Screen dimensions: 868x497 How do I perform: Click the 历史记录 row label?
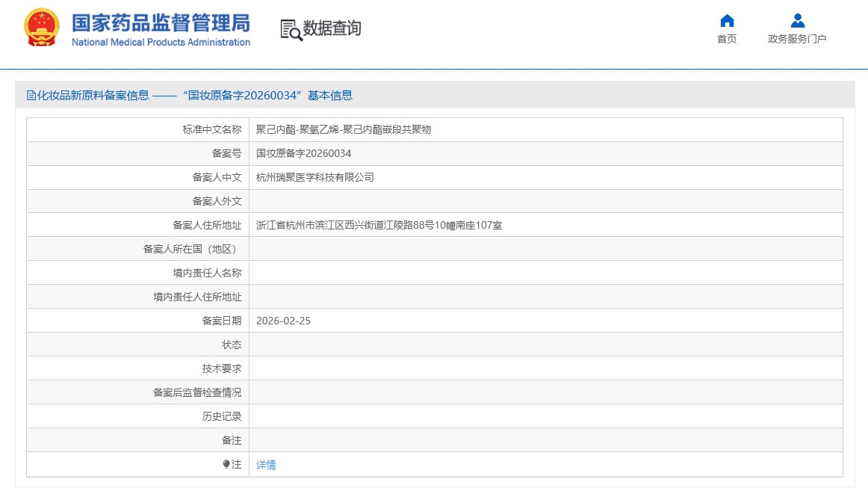pos(221,416)
